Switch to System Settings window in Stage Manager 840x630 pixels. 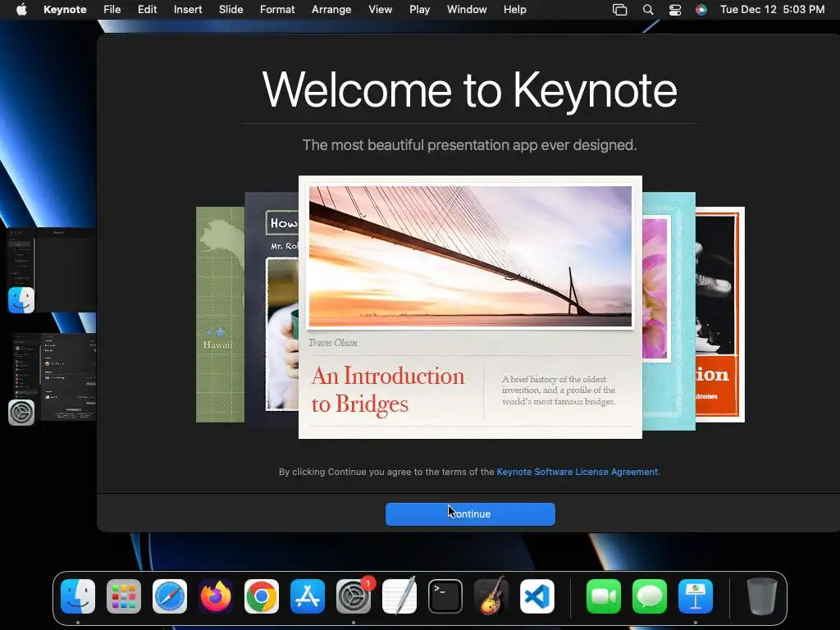[x=52, y=377]
